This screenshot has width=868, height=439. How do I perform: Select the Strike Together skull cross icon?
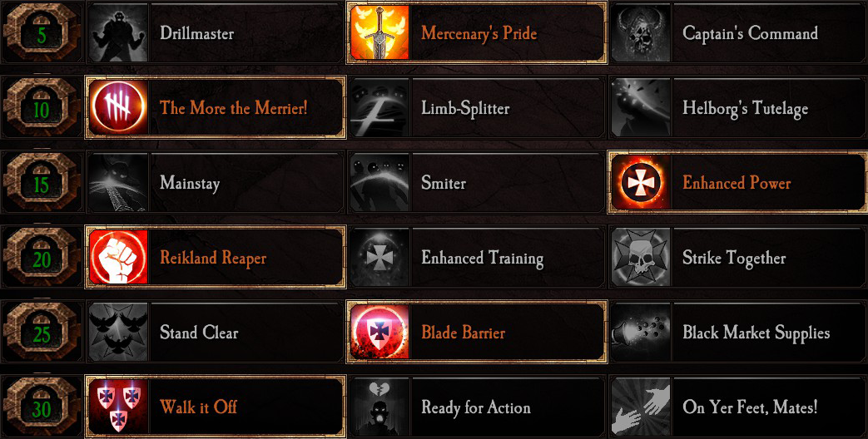[641, 257]
